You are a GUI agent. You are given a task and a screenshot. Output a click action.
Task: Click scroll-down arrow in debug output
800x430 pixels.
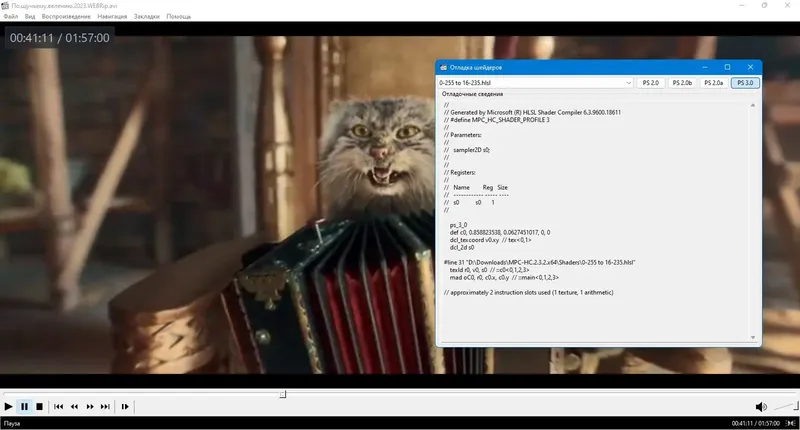(753, 337)
